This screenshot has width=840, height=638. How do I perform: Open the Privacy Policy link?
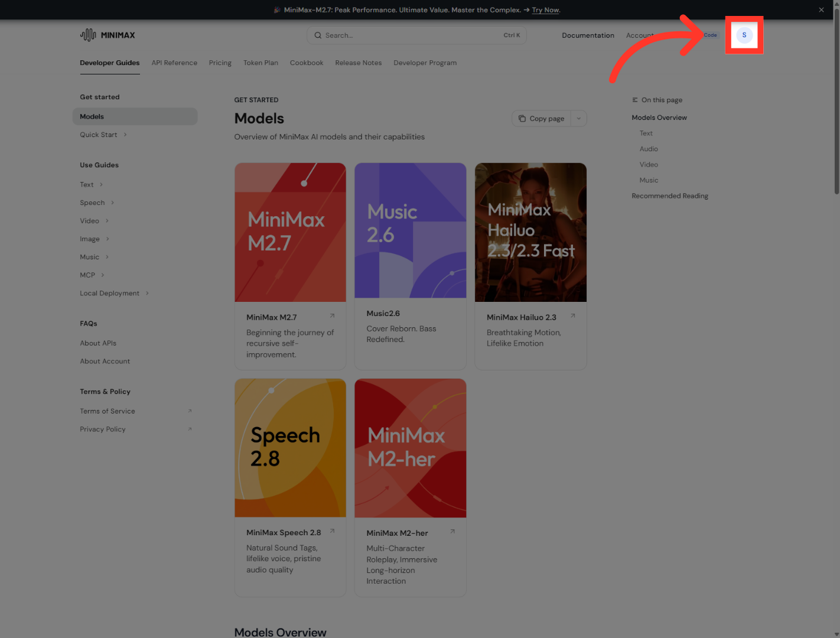[103, 429]
